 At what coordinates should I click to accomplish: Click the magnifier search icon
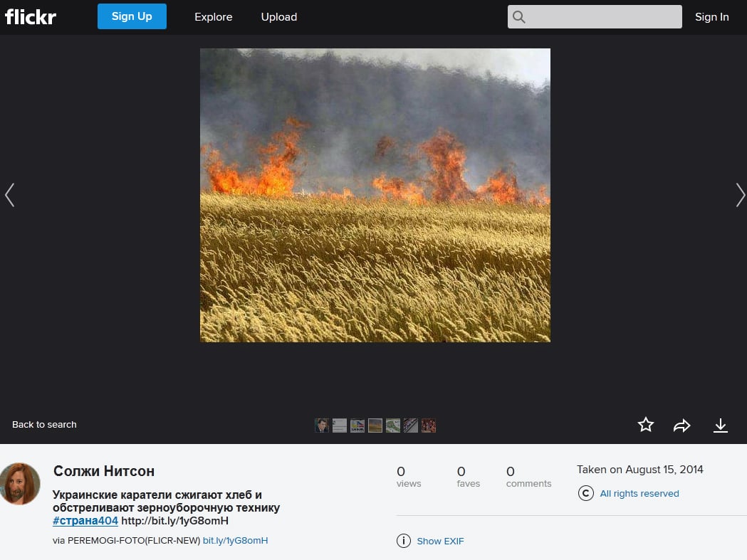pos(519,17)
